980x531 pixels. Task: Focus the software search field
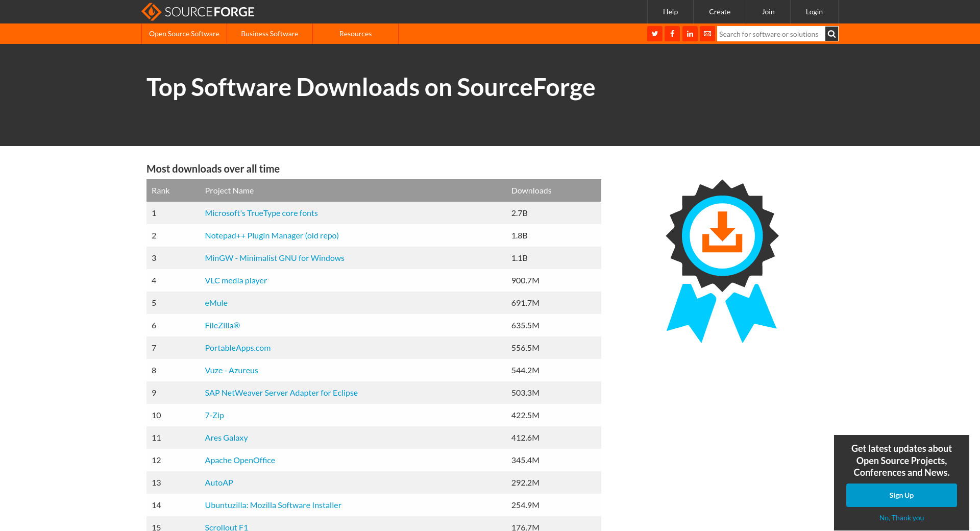point(770,34)
